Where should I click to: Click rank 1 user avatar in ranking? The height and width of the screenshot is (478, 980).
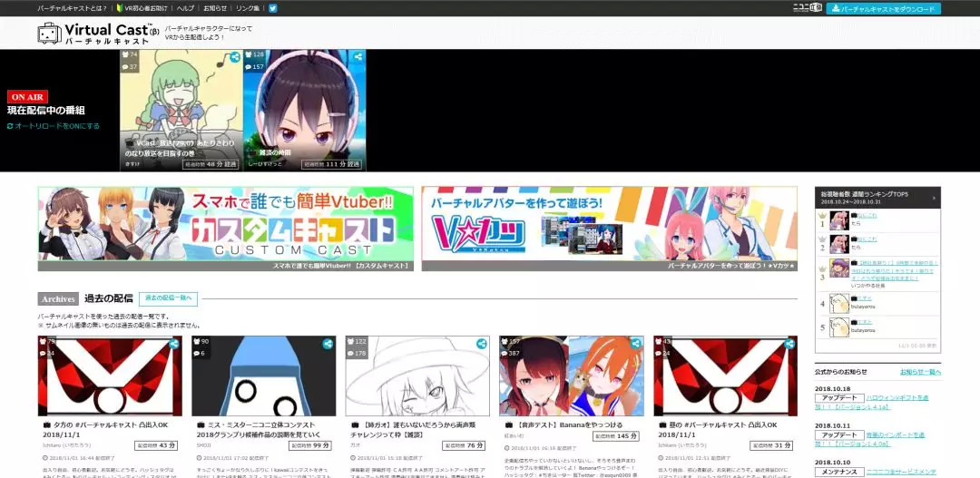(838, 219)
